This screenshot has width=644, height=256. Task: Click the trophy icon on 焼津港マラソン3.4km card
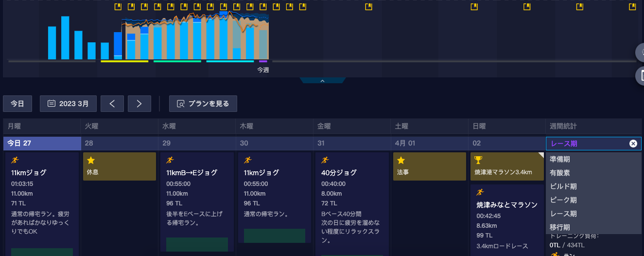(478, 160)
